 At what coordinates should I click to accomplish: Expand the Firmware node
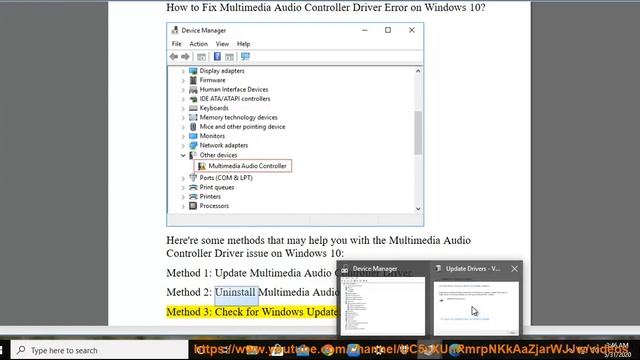click(183, 80)
